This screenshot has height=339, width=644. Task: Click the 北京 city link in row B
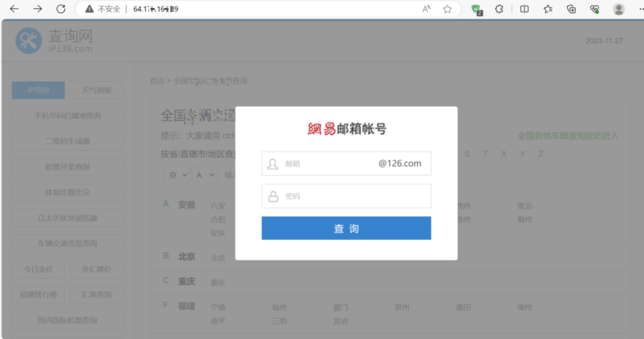(218, 258)
